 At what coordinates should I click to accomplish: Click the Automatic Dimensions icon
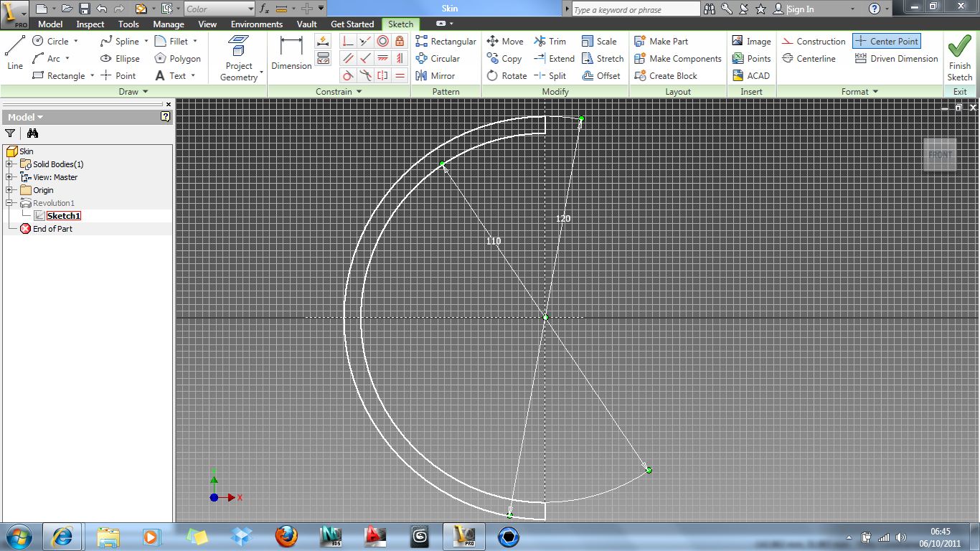323,41
